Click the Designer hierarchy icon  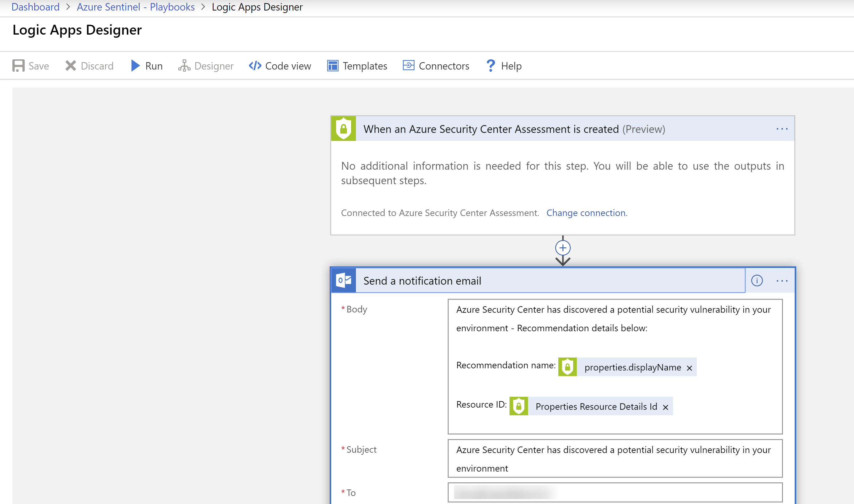[x=184, y=66]
